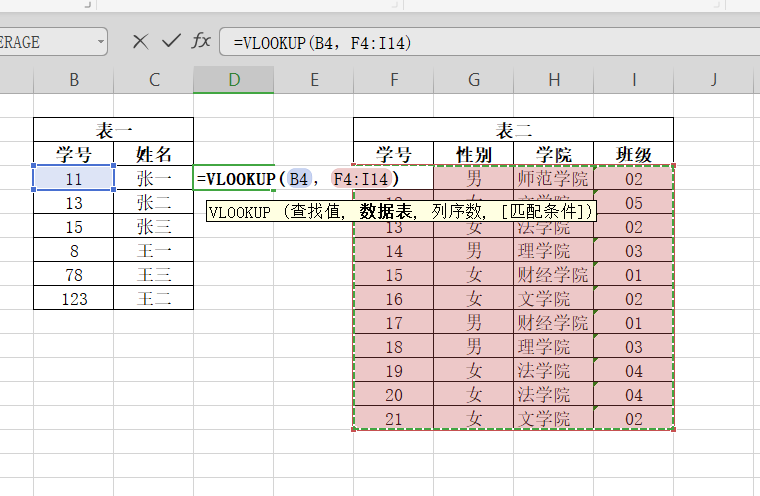760x496 pixels.
Task: Click the 班级 header cell
Action: pos(633,154)
